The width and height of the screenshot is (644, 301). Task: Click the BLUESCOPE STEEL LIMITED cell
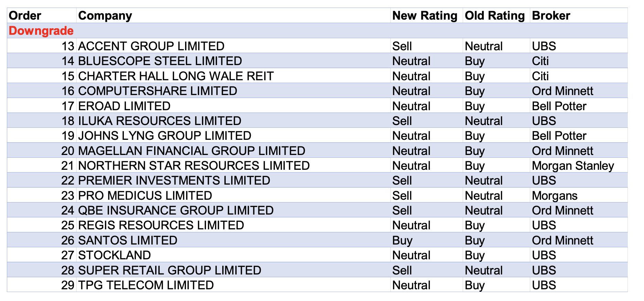(160, 61)
